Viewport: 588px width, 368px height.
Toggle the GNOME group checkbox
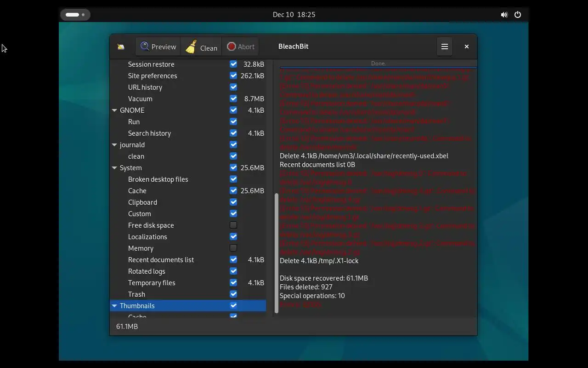(233, 110)
